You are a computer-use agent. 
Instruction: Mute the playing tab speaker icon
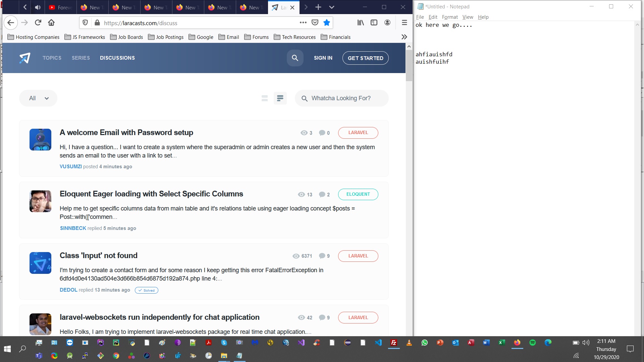click(x=38, y=7)
